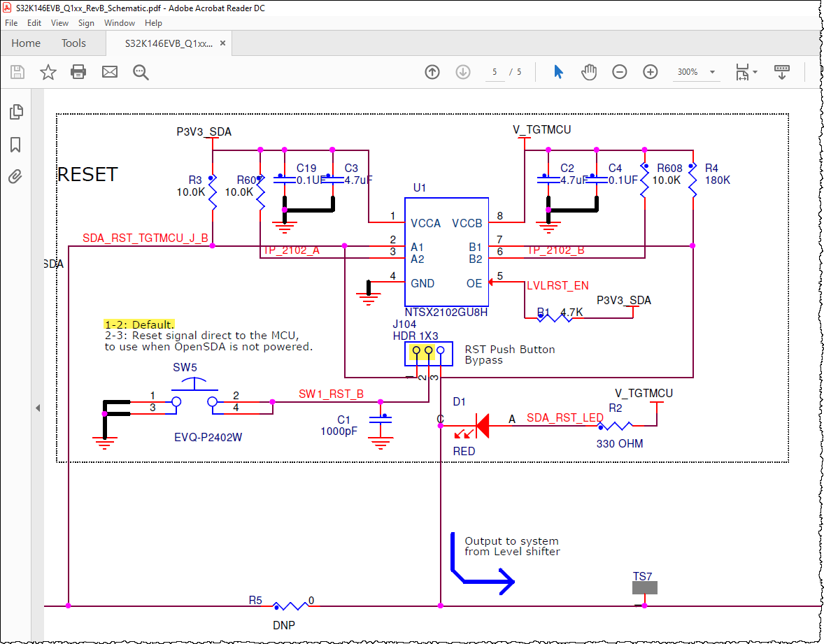Screen dimensions: 824x644
Task: Click the Print icon
Action: click(78, 72)
